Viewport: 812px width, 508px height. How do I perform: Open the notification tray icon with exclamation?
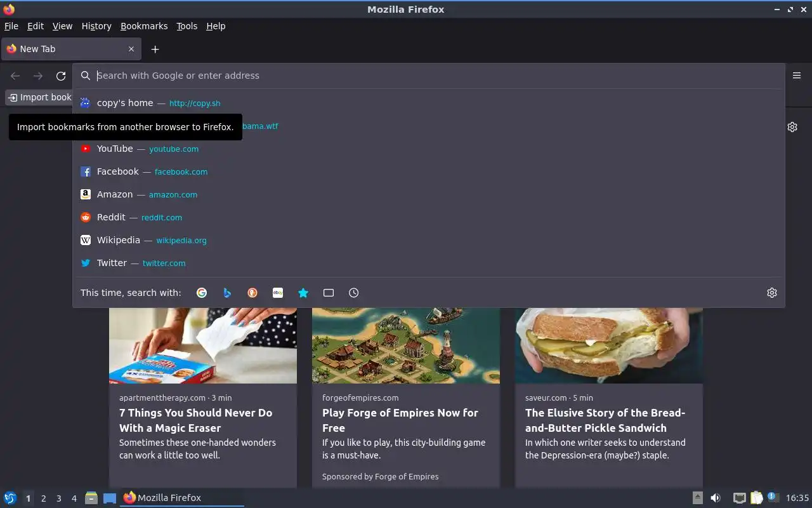(x=773, y=497)
